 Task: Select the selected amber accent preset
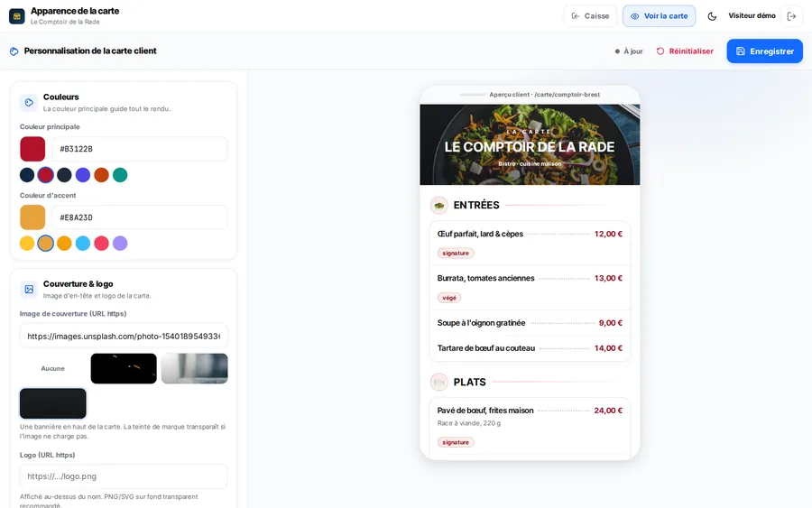pos(46,244)
